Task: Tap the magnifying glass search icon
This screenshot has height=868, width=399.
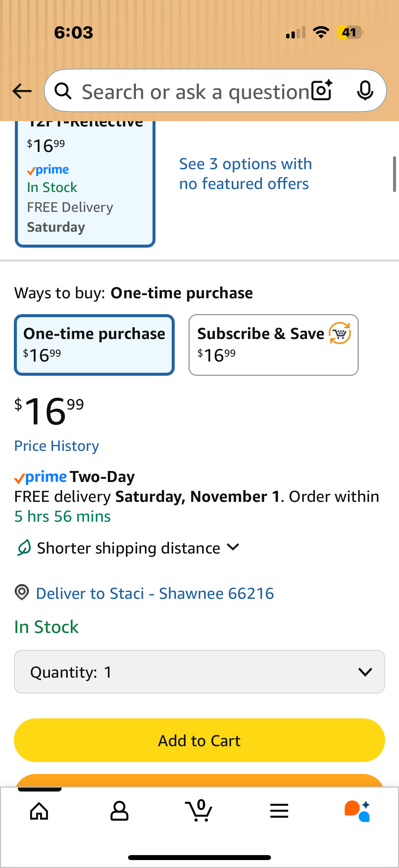Action: [63, 91]
